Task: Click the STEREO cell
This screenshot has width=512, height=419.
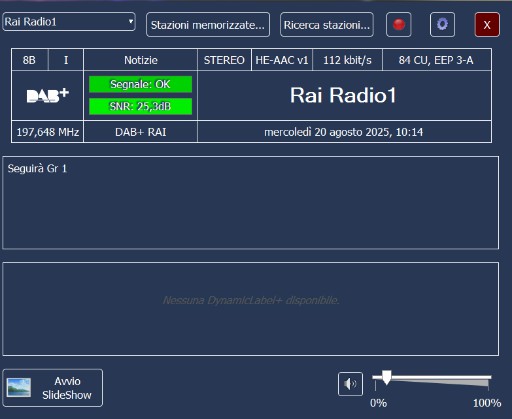Action: (224, 60)
